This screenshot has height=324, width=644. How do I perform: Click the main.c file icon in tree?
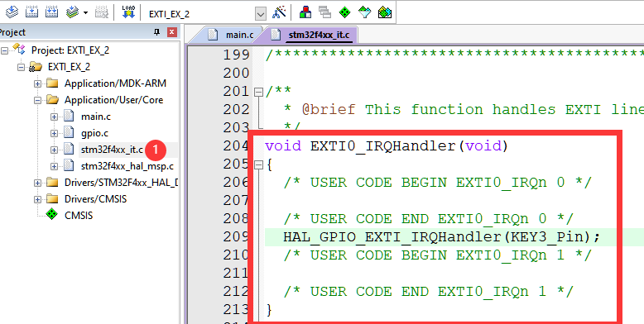click(69, 117)
